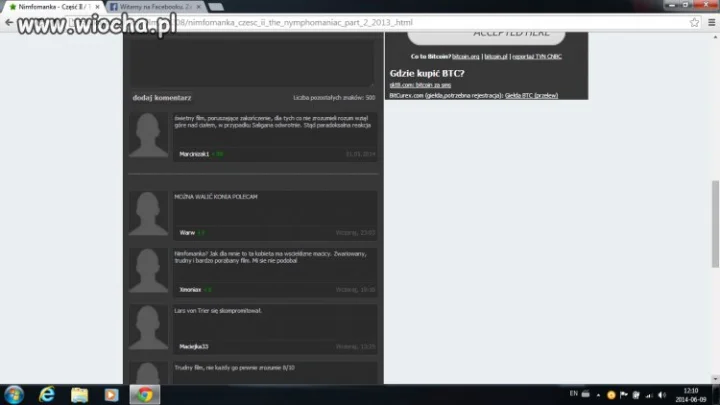The width and height of the screenshot is (720, 405).
Task: Close the Nimfomanka tab
Action: 97,7
